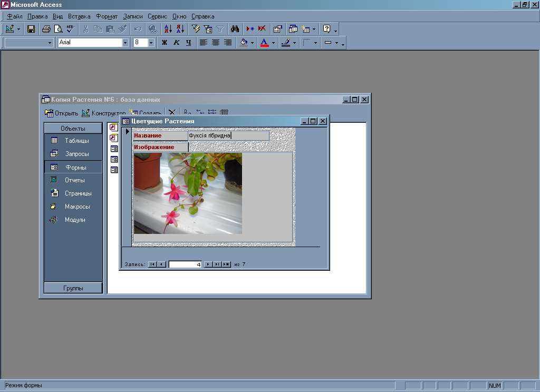Open the View button dropdown arrow
The width and height of the screenshot is (540, 392).
[x=18, y=30]
